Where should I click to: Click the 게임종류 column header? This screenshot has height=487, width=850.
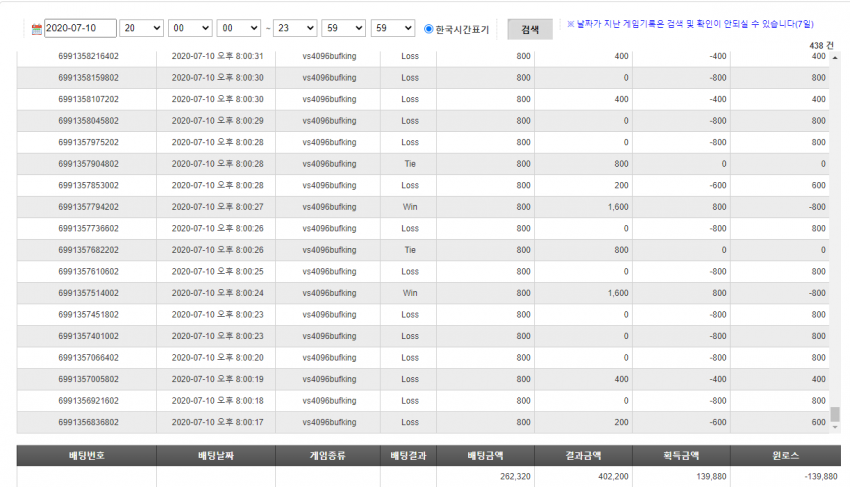pos(327,456)
